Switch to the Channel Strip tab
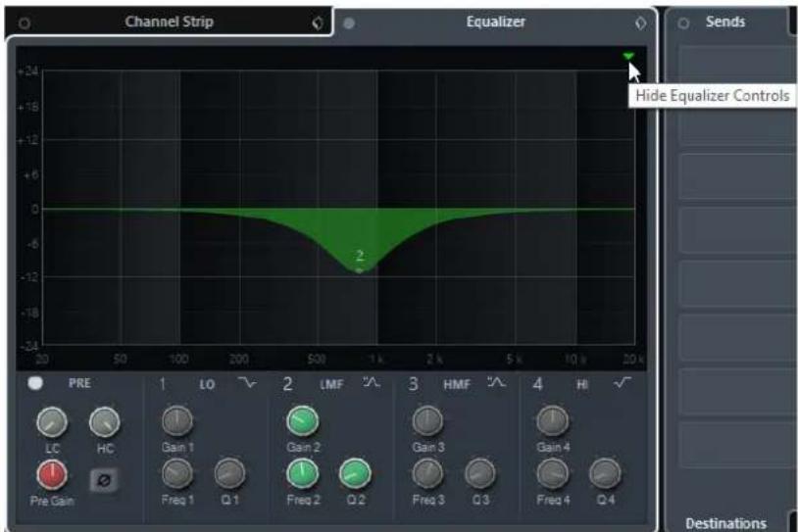 169,22
